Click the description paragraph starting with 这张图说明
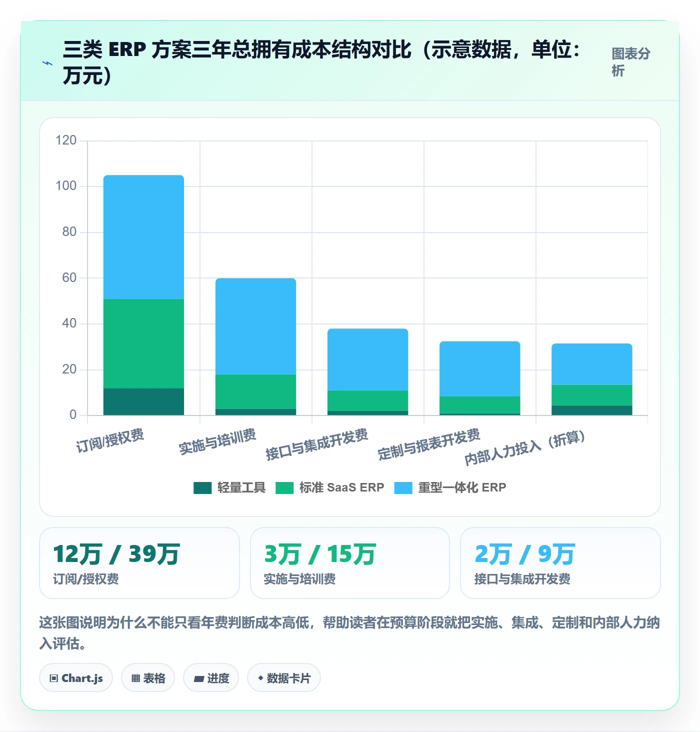 tap(349, 632)
